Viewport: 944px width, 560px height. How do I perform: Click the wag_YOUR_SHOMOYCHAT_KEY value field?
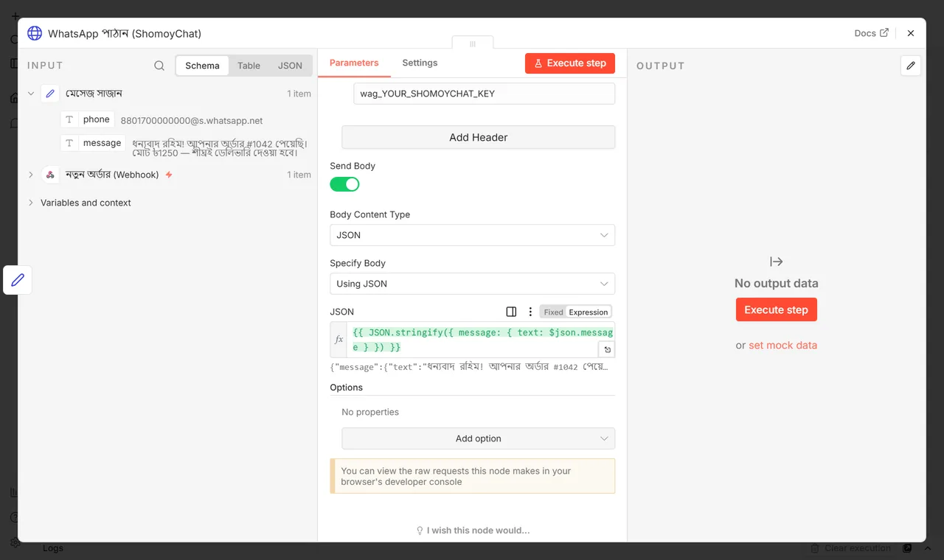coord(484,94)
